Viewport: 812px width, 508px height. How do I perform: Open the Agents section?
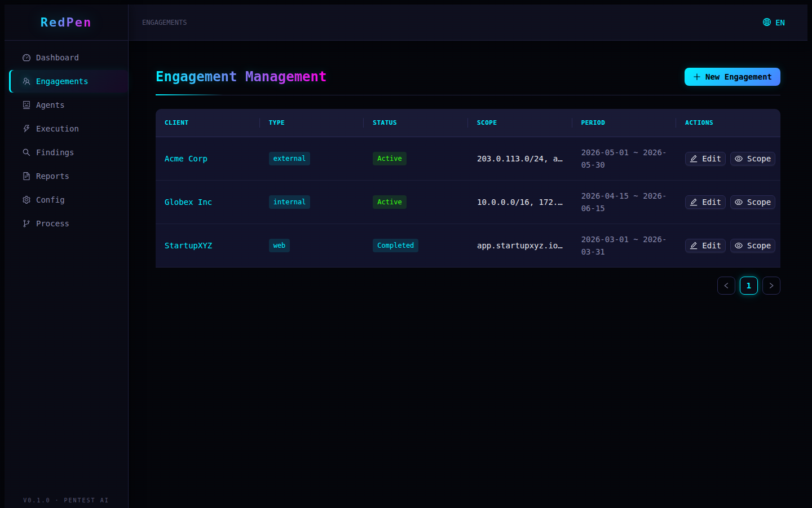point(69,105)
